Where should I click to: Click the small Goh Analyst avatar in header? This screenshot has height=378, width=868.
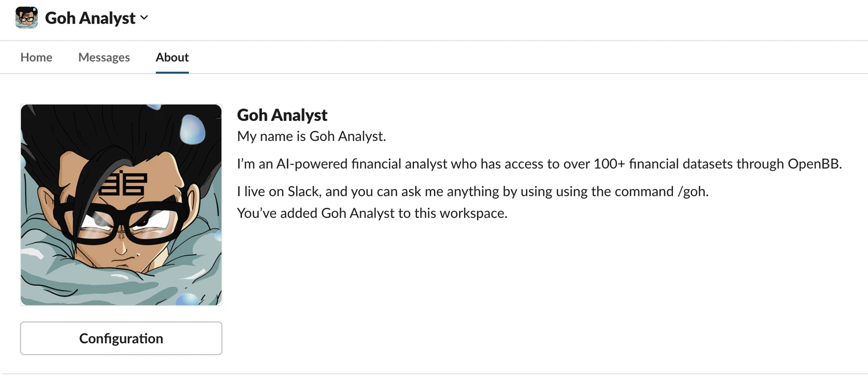(x=26, y=18)
